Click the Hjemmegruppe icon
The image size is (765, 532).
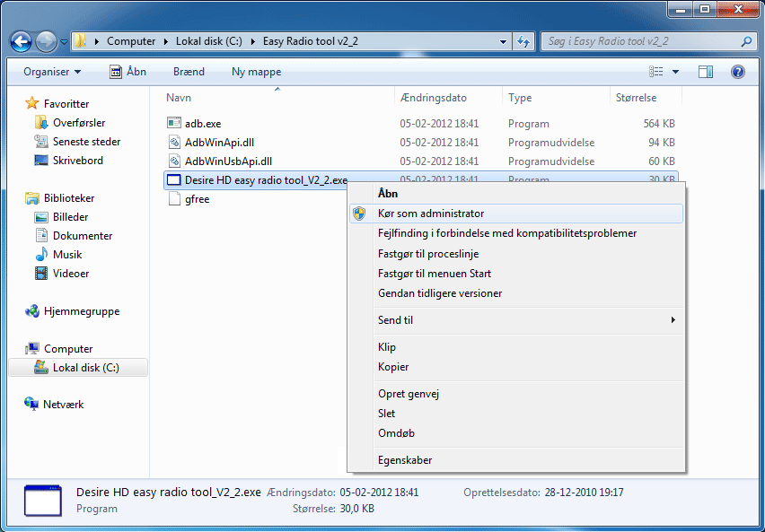[31, 311]
